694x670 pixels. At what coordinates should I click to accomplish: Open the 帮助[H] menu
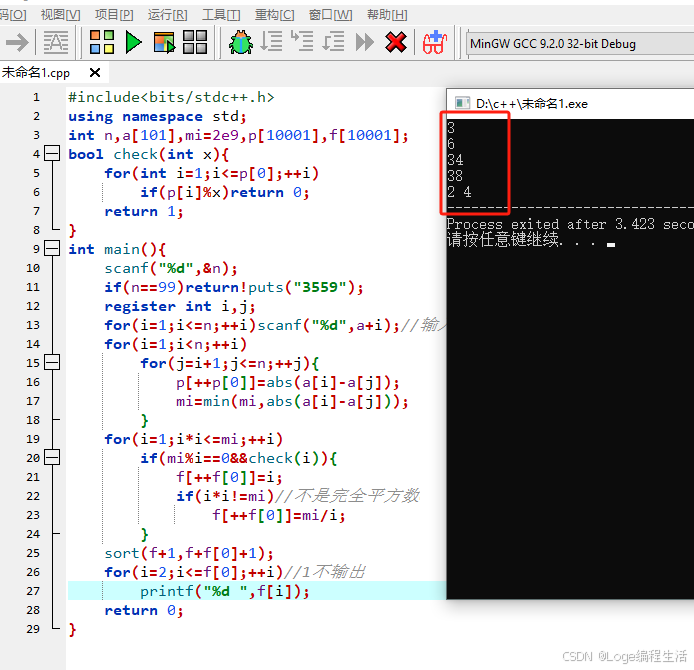point(387,15)
